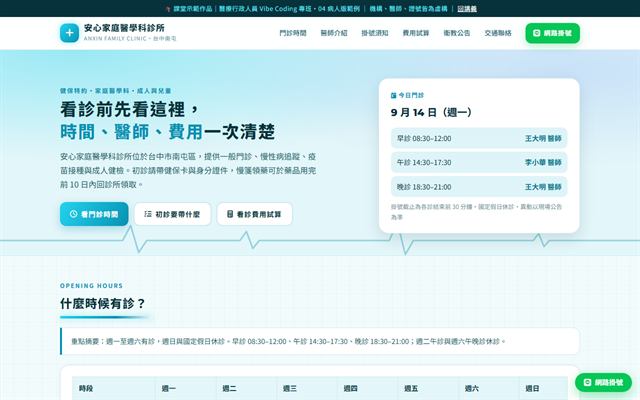Click the 時段 table column header
The height and width of the screenshot is (400, 640).
(113, 388)
